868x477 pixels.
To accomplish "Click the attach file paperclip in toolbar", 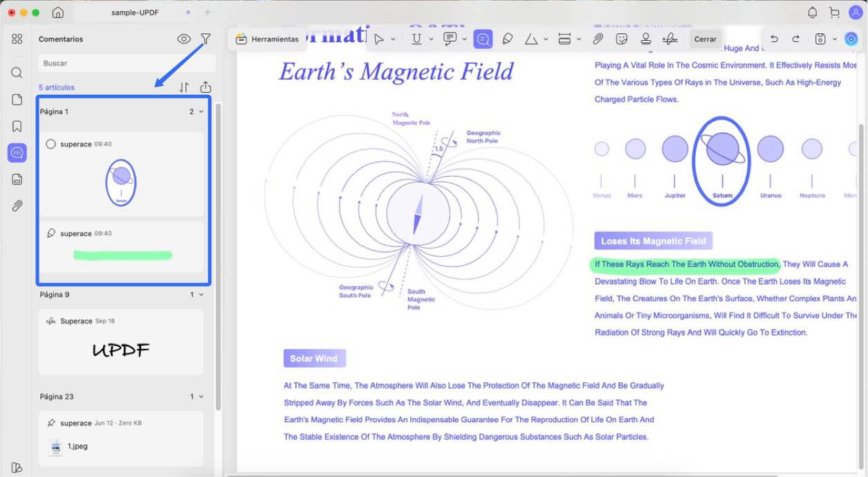I will (598, 39).
